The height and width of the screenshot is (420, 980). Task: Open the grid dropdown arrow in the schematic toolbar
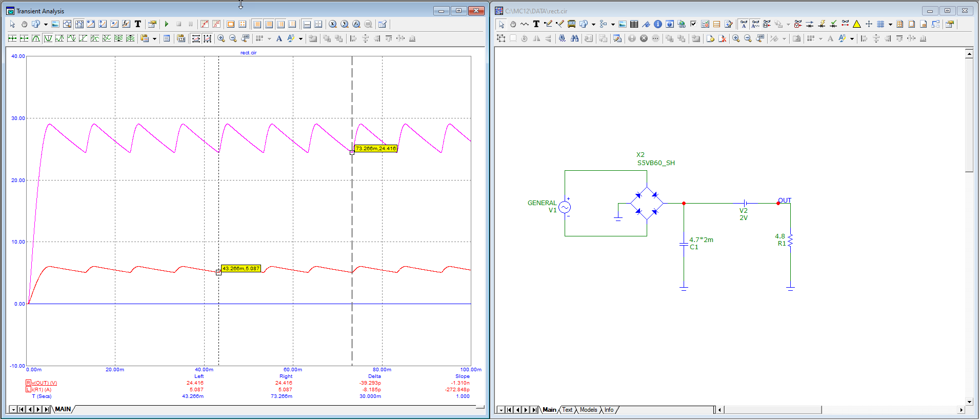(x=890, y=24)
